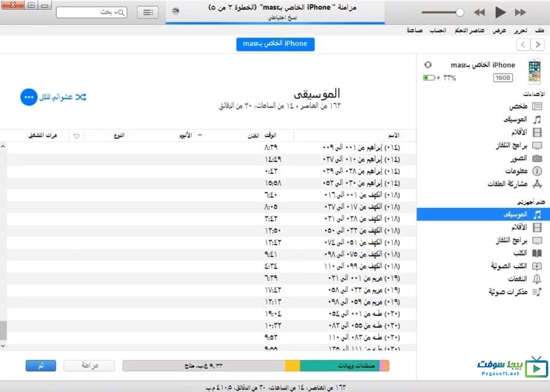Open النغمات tones on device

(525, 279)
